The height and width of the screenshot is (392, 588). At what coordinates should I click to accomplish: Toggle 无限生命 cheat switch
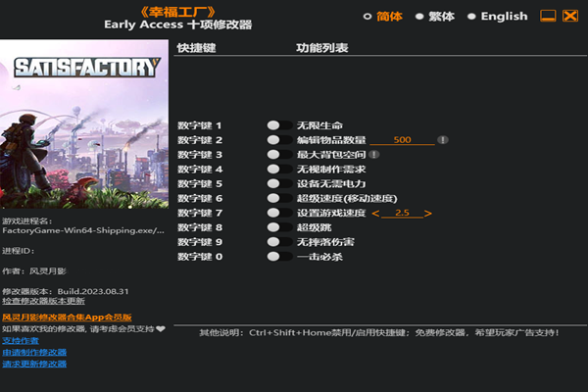pos(278,126)
